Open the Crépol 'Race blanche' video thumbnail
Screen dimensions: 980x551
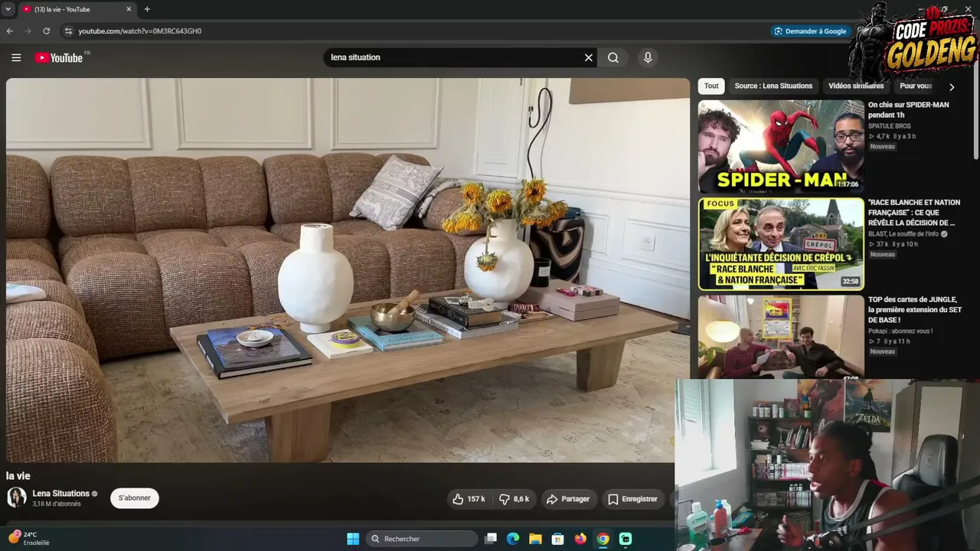(781, 244)
